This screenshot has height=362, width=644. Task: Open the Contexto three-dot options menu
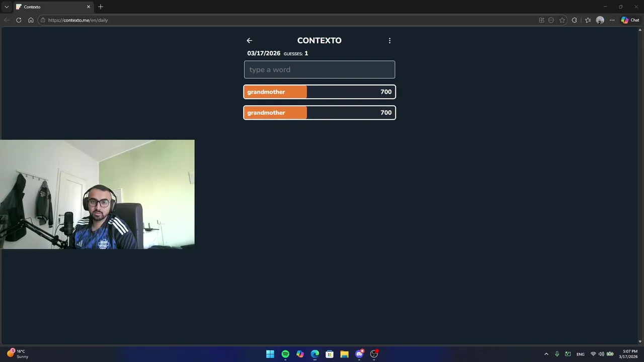pos(389,41)
